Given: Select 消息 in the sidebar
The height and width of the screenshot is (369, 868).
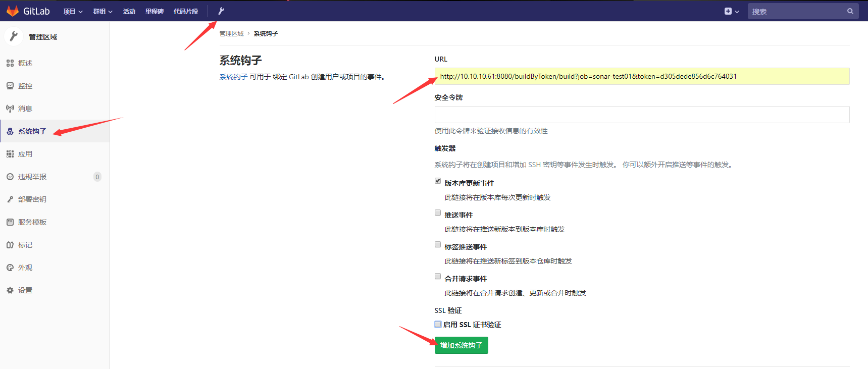Looking at the screenshot, I should 55,109.
